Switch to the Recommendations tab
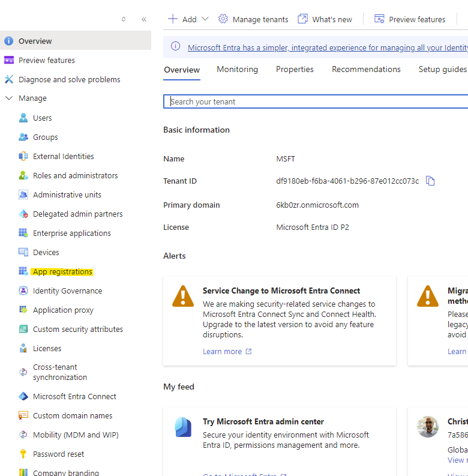This screenshot has width=468, height=476. pyautogui.click(x=366, y=70)
